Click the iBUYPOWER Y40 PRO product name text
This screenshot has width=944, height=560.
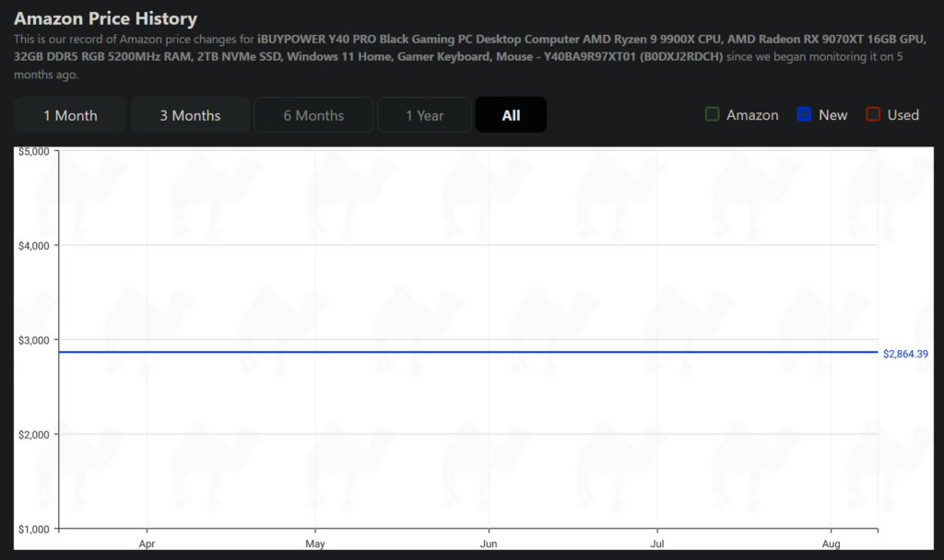469,48
